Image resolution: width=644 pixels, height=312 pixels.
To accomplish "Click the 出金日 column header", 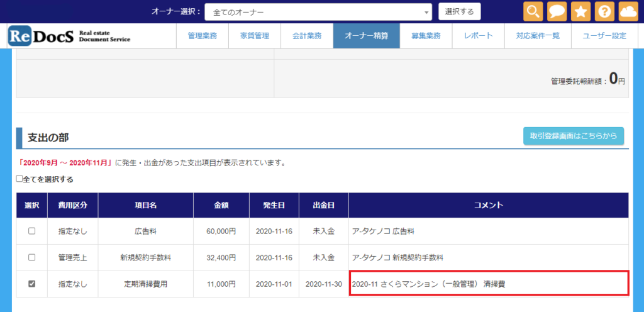I will tap(324, 205).
